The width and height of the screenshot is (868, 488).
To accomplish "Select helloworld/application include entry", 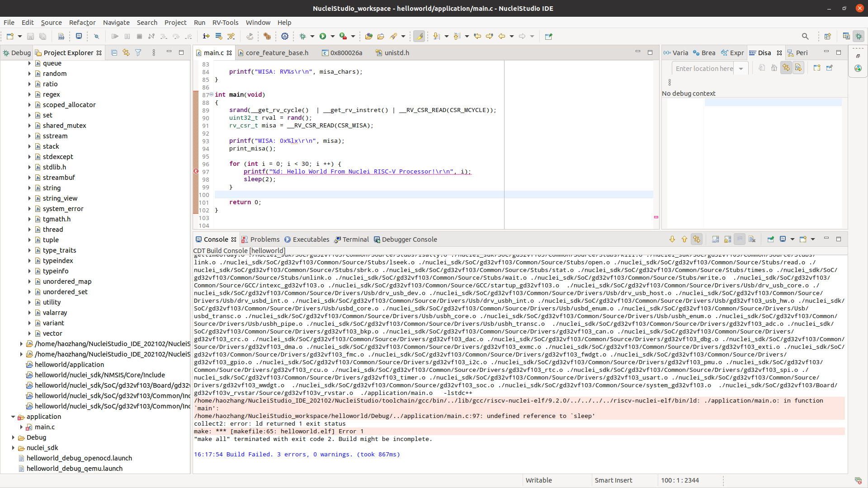I will [69, 365].
